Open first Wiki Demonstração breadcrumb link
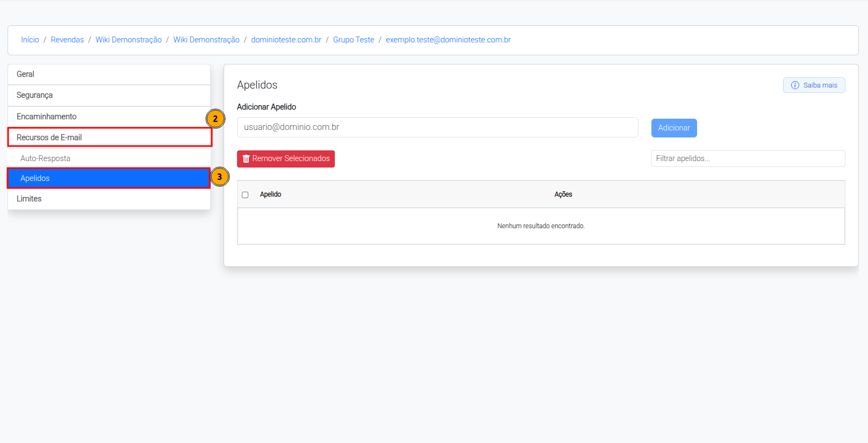868x443 pixels. click(128, 40)
